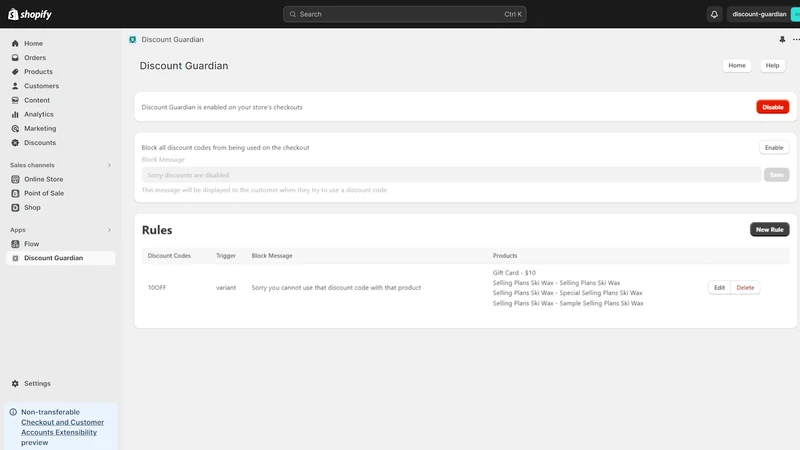Open the Help button
The height and width of the screenshot is (450, 800).
(x=772, y=65)
